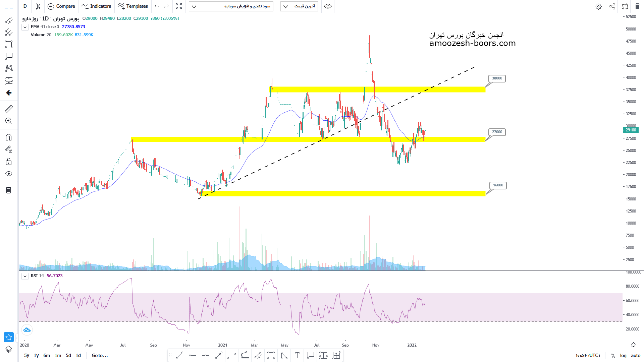The image size is (644, 362).
Task: Select the magnet mode icon
Action: [9, 137]
